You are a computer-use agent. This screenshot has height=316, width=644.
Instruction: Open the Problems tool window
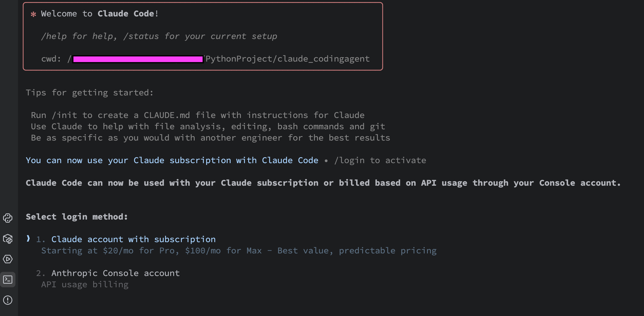tap(8, 300)
